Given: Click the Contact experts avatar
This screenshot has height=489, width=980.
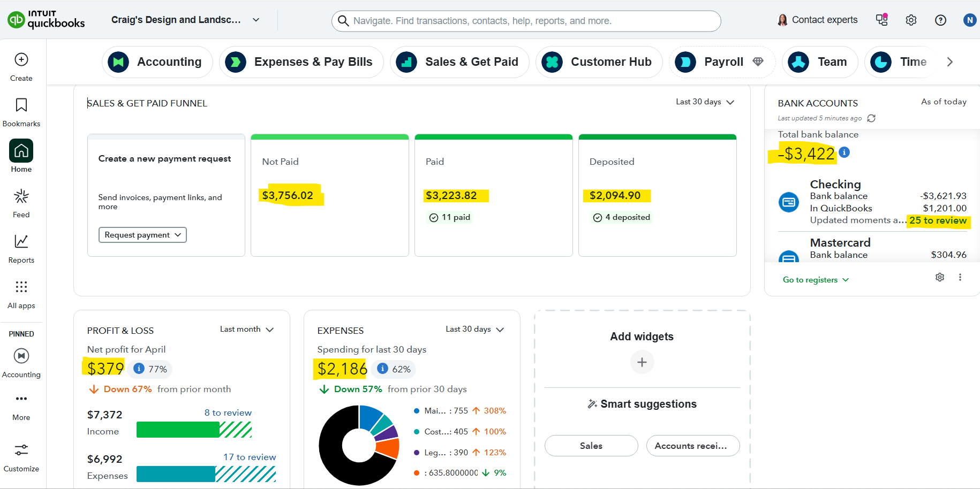Looking at the screenshot, I should click(782, 20).
